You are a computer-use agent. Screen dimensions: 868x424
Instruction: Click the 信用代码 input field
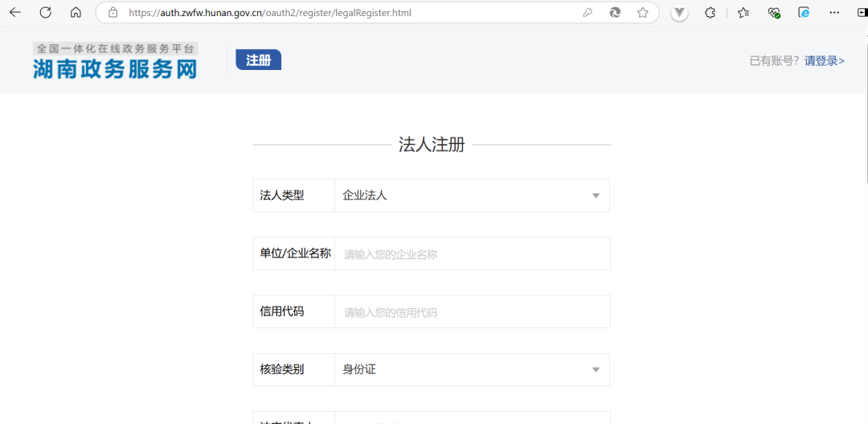click(x=472, y=312)
